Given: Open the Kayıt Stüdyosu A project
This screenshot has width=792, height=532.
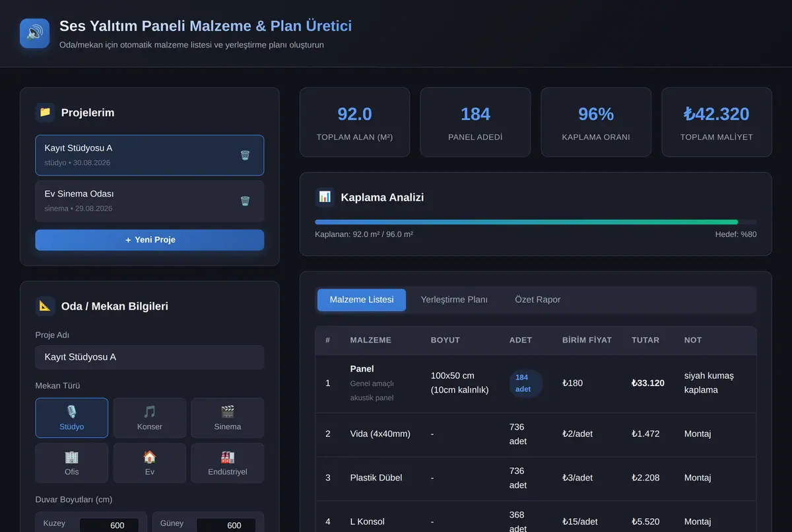Looking at the screenshot, I should pyautogui.click(x=150, y=155).
